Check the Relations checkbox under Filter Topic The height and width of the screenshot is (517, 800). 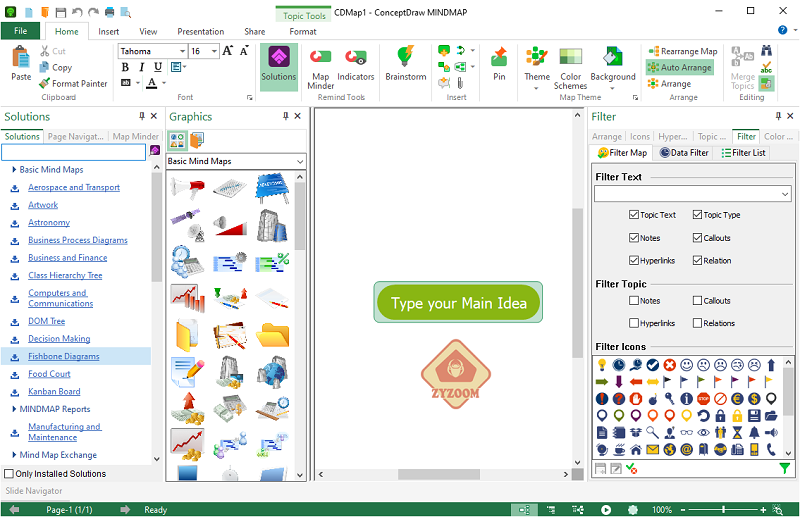[x=697, y=323]
